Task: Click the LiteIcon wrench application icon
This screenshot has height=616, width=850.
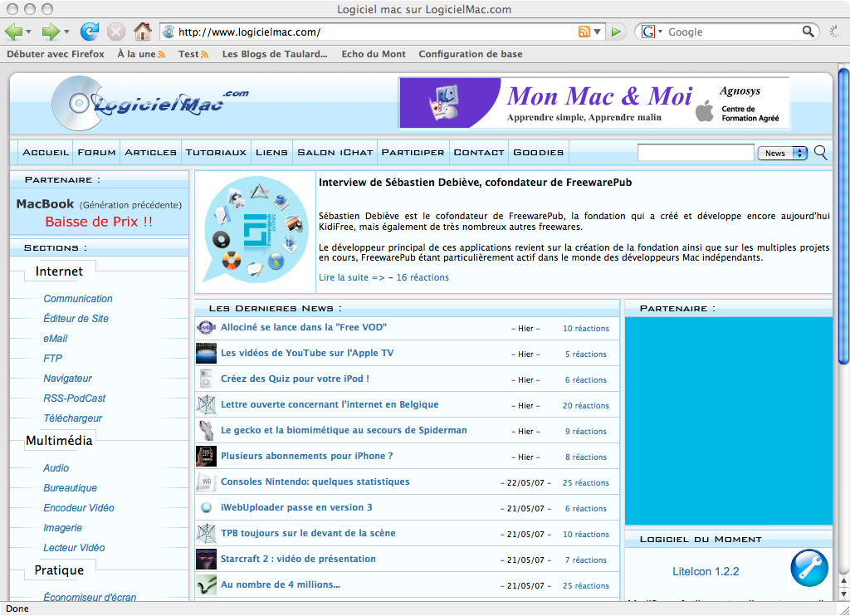Action: 808,568
